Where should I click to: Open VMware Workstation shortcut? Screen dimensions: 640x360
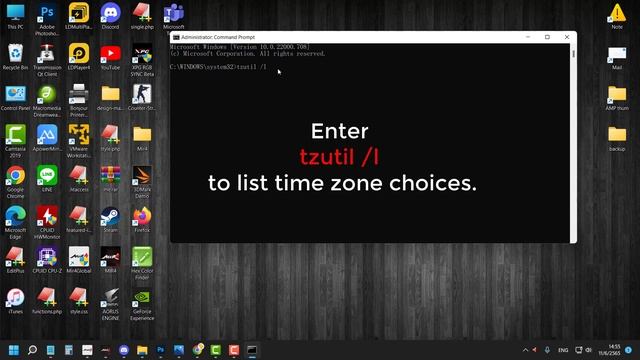pos(79,141)
